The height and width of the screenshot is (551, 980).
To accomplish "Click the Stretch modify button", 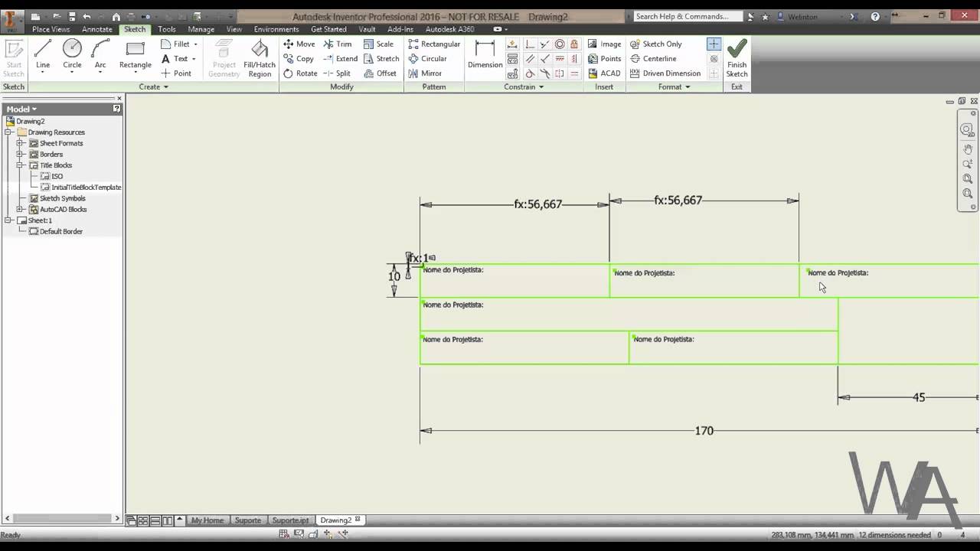I will [381, 58].
